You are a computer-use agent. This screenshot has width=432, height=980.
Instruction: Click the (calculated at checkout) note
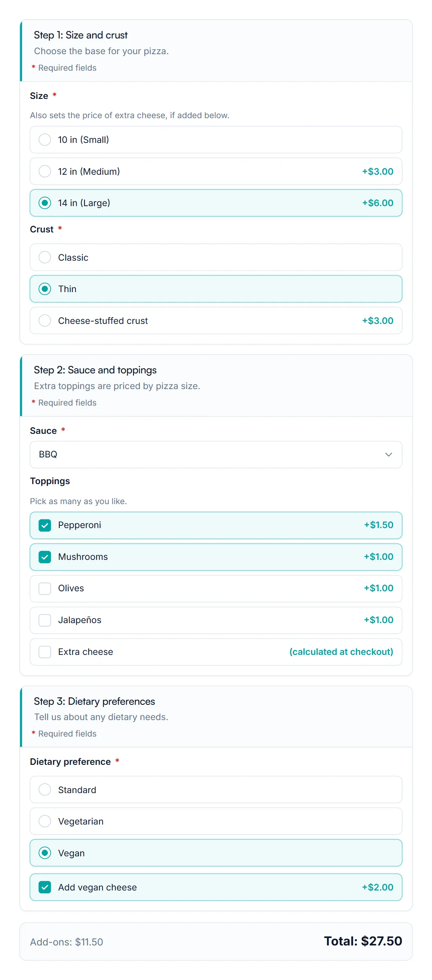(x=341, y=652)
